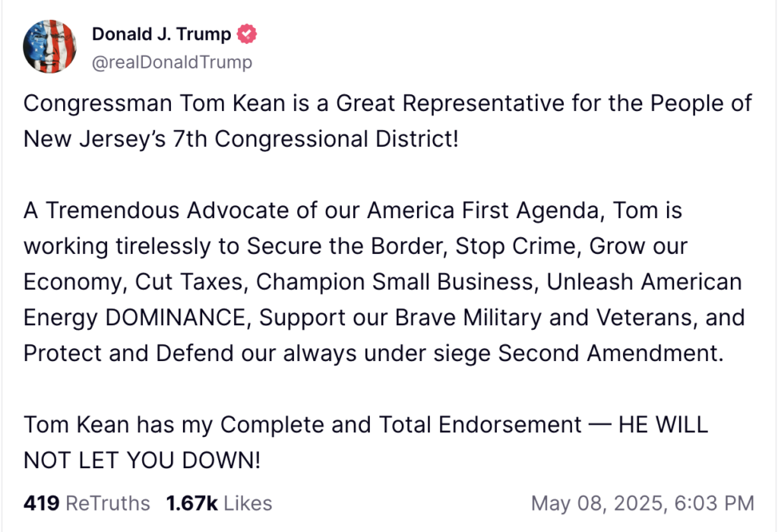Screen dimensions: 778x532
Task: Open the Donald J. Trump display name
Action: (161, 34)
